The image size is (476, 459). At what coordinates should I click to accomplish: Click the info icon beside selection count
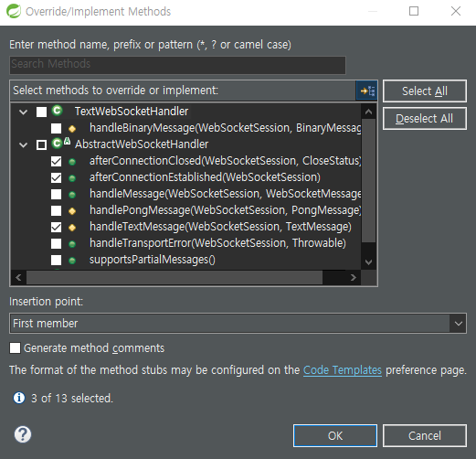click(19, 398)
